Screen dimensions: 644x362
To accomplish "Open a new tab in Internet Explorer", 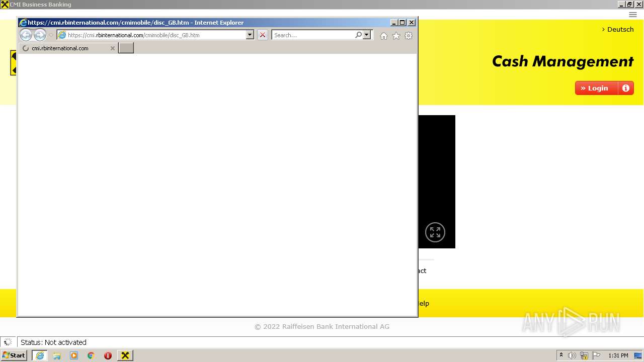I will (x=126, y=48).
